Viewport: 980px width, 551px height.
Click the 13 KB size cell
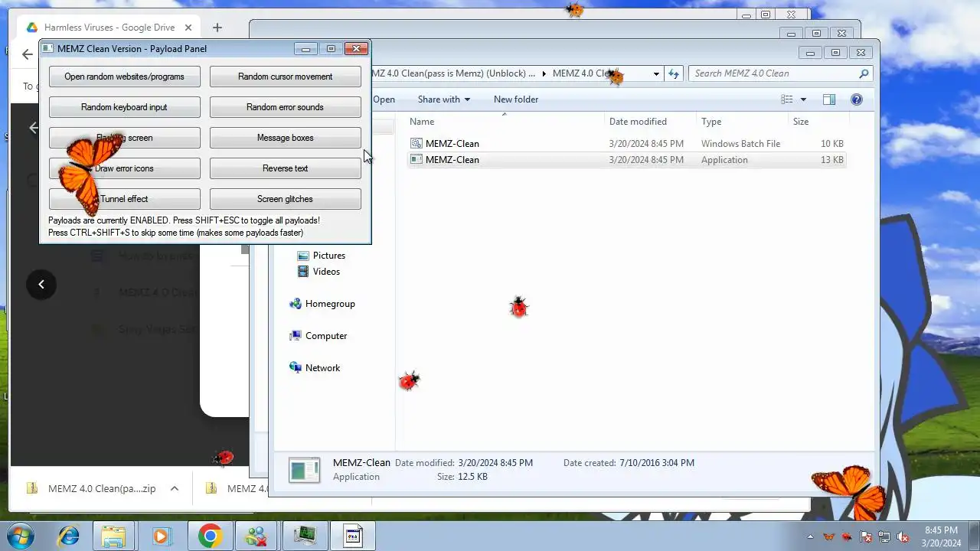831,159
